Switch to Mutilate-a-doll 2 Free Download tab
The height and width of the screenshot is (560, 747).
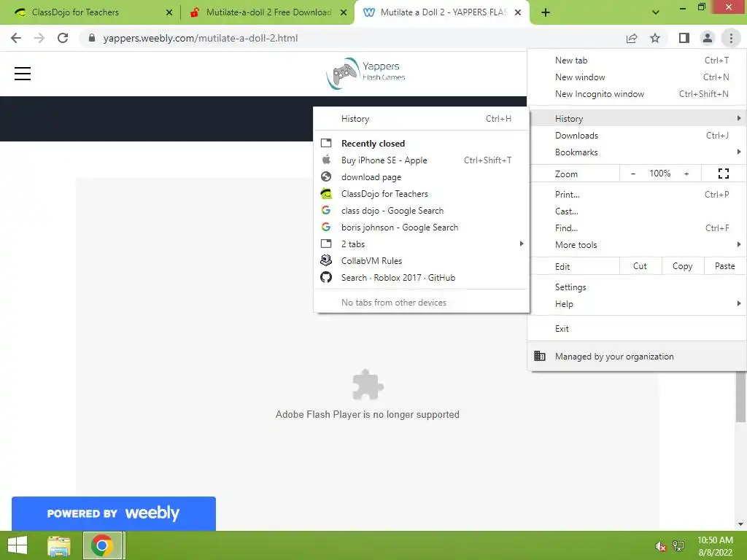tap(267, 12)
